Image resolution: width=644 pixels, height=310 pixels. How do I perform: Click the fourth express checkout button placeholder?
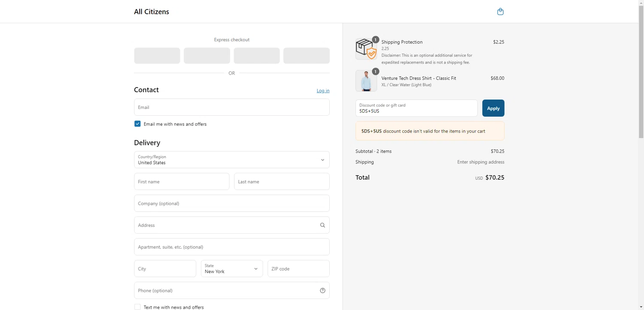(x=307, y=56)
